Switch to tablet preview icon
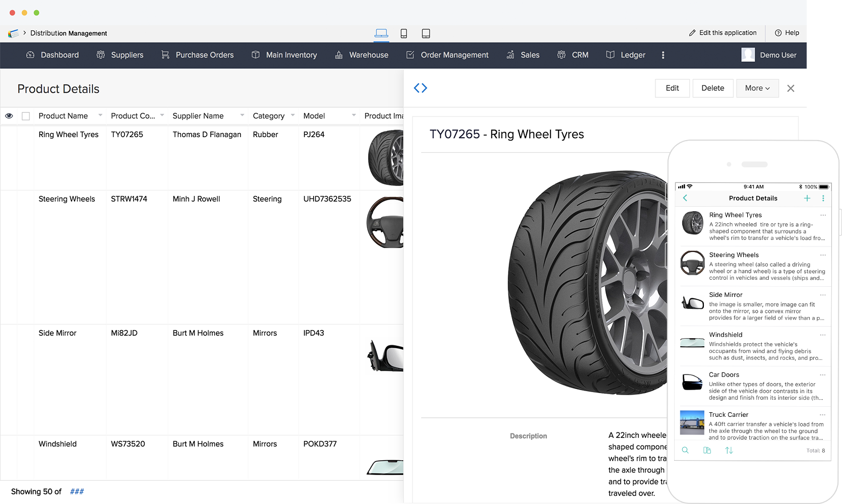The width and height of the screenshot is (842, 504). tap(426, 33)
